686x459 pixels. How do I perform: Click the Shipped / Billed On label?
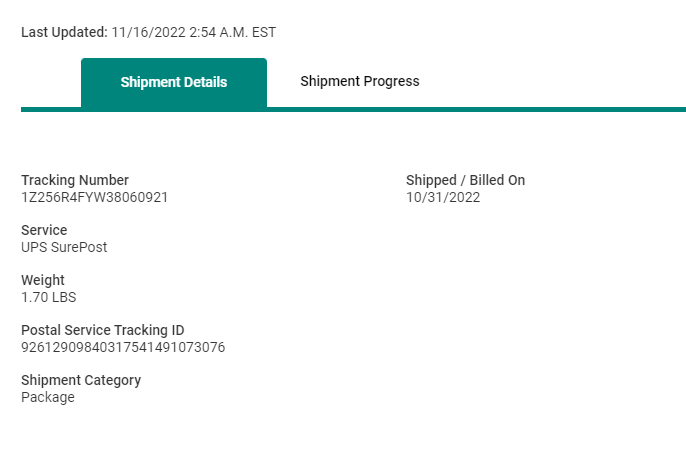[465, 180]
